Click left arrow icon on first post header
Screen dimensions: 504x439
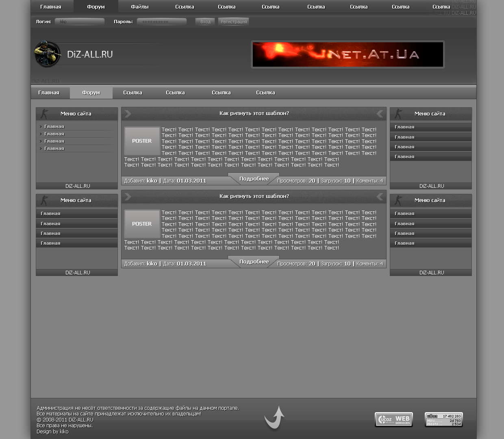(x=380, y=114)
